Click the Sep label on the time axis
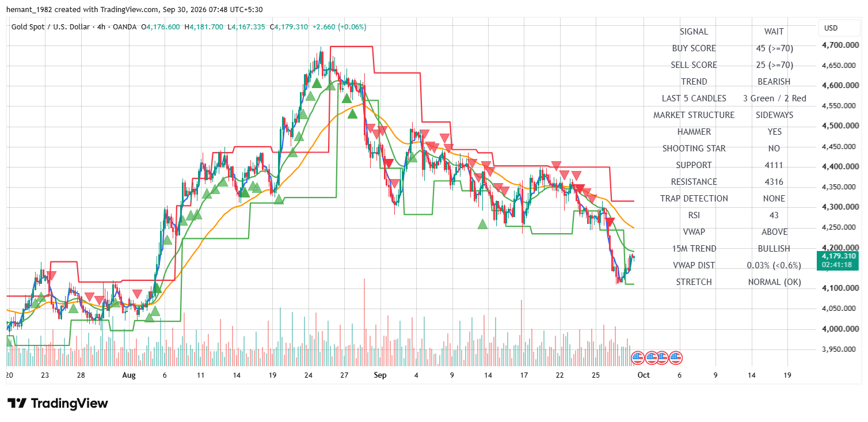868x422 pixels. tap(380, 375)
